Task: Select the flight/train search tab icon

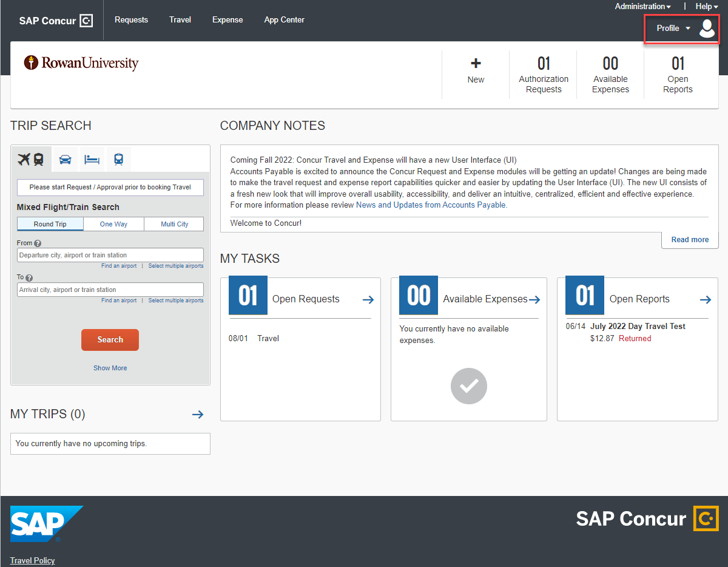Action: click(x=32, y=160)
